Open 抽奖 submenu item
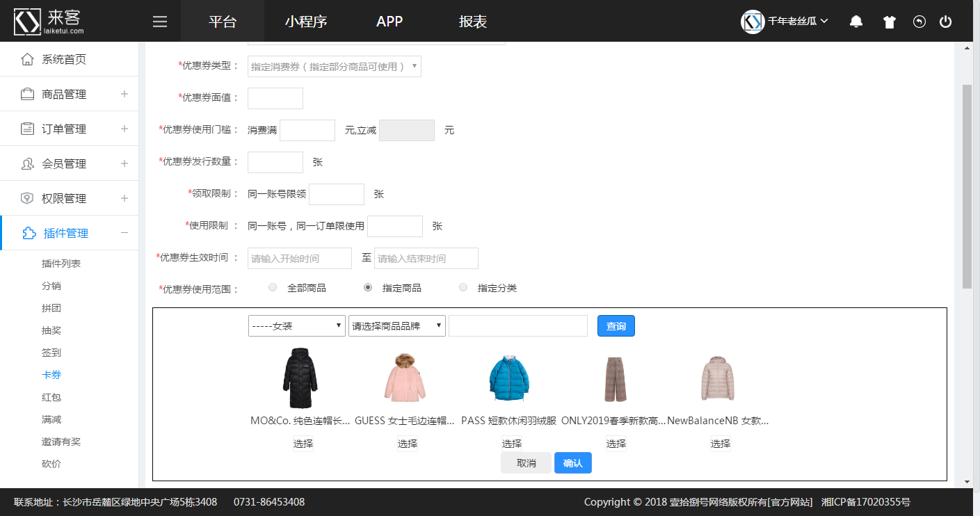The height and width of the screenshot is (516, 980). click(x=51, y=330)
